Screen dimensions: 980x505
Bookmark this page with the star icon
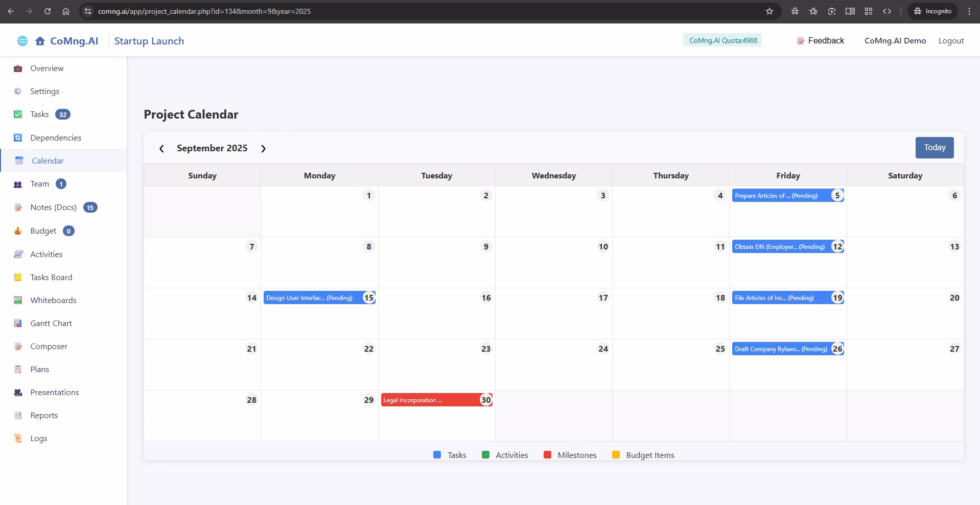tap(769, 11)
